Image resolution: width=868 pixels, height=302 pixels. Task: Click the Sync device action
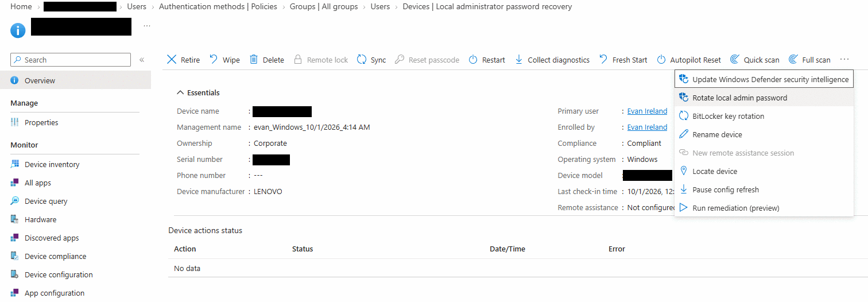371,60
